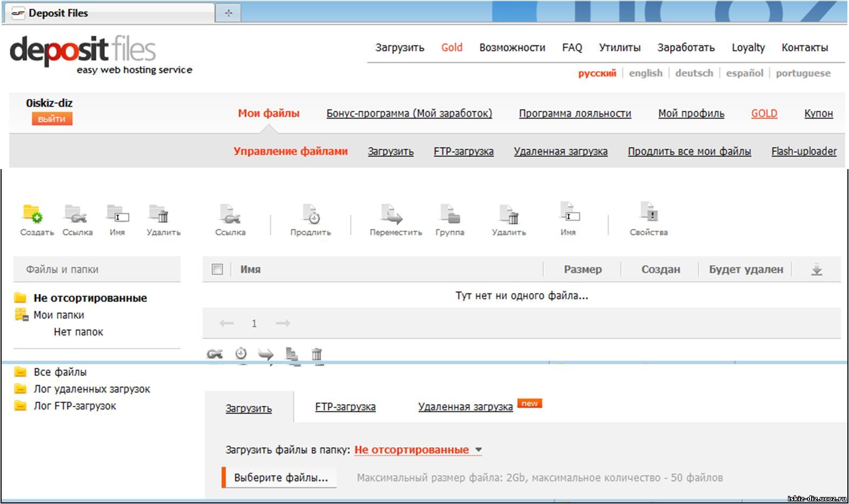Open Loyalty menu item
Viewport: 849px width, 504px height.
[x=748, y=48]
